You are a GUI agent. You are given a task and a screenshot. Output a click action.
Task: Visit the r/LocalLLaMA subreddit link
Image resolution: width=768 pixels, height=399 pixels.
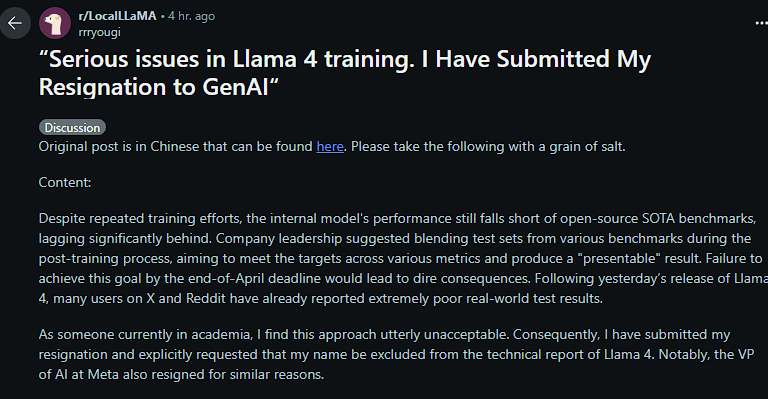click(x=118, y=16)
